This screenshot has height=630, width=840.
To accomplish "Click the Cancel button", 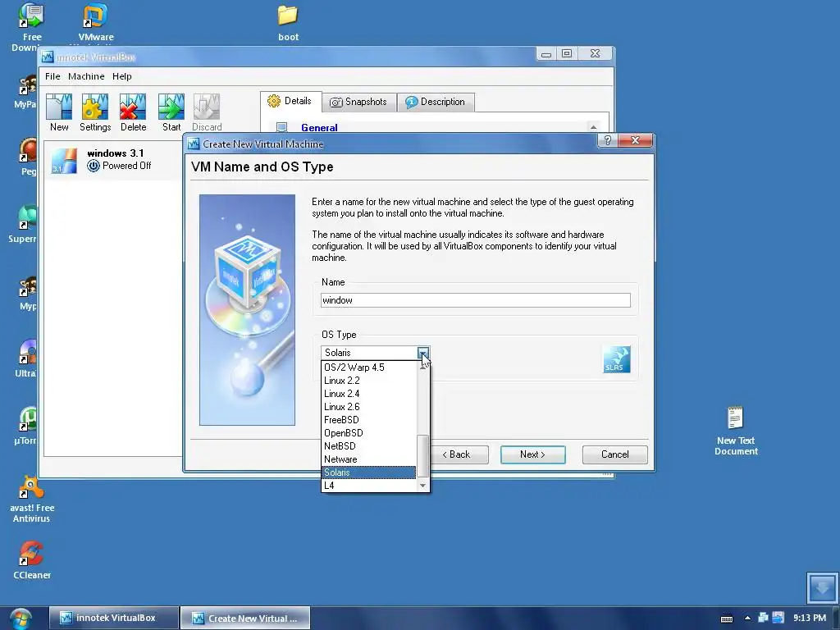I will point(614,454).
